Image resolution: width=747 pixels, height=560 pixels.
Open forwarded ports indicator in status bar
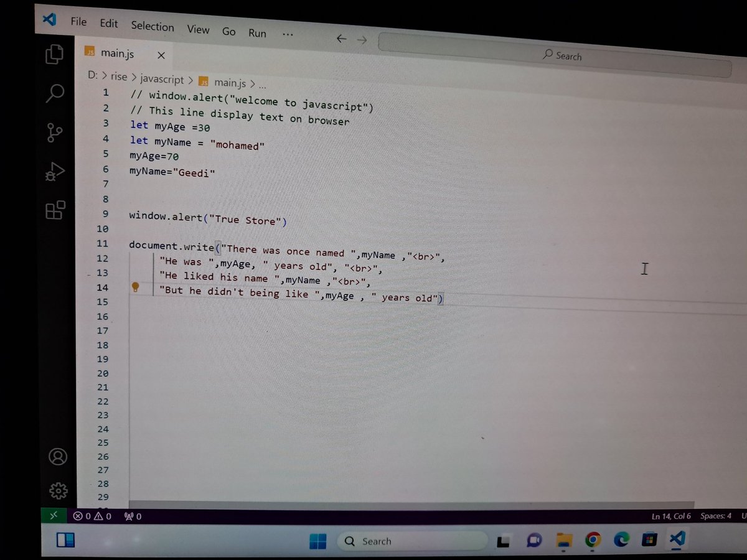click(x=133, y=516)
